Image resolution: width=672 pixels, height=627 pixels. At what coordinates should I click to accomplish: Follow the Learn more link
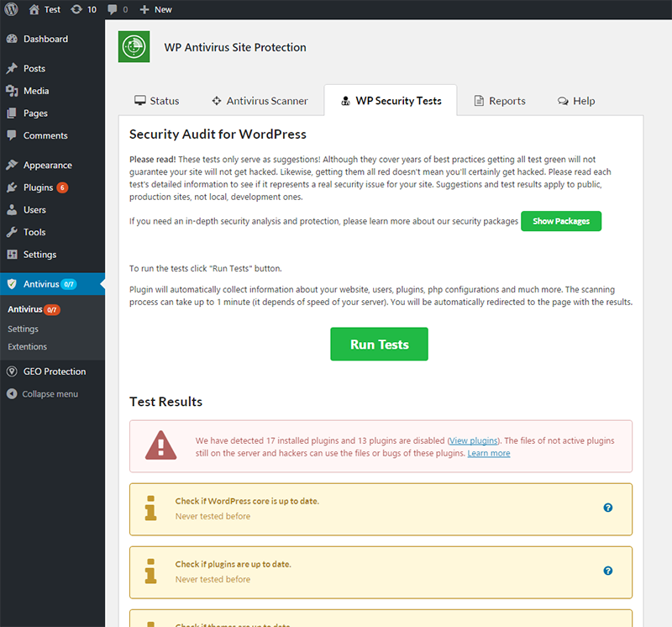489,453
